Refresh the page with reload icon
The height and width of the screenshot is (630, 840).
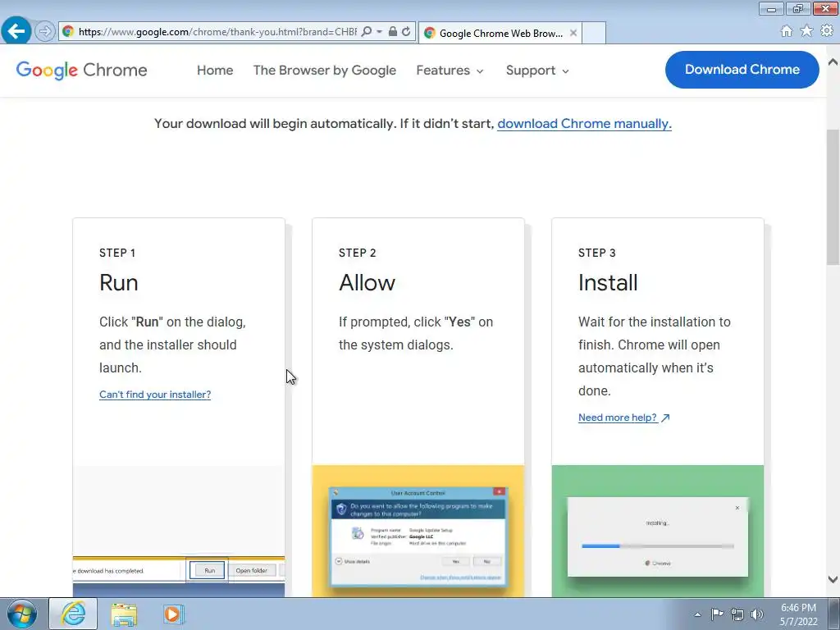[407, 32]
